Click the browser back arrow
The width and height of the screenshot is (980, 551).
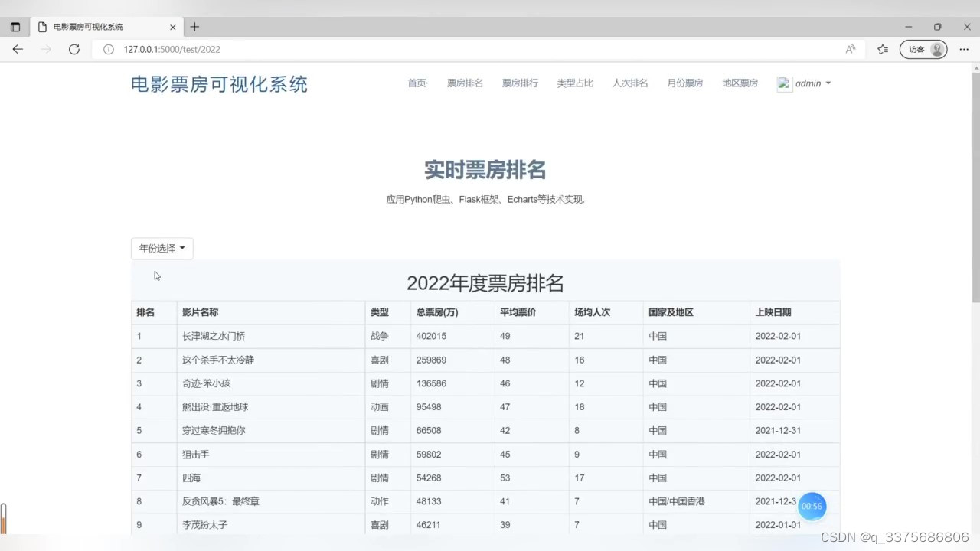click(18, 49)
